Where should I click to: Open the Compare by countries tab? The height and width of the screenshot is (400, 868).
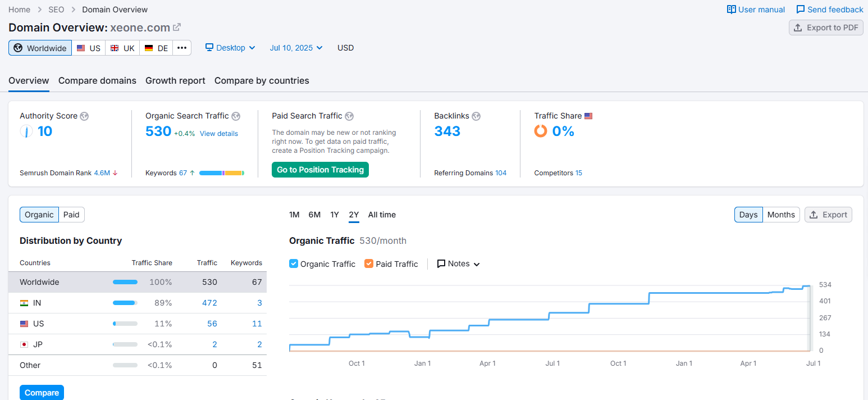coord(262,80)
